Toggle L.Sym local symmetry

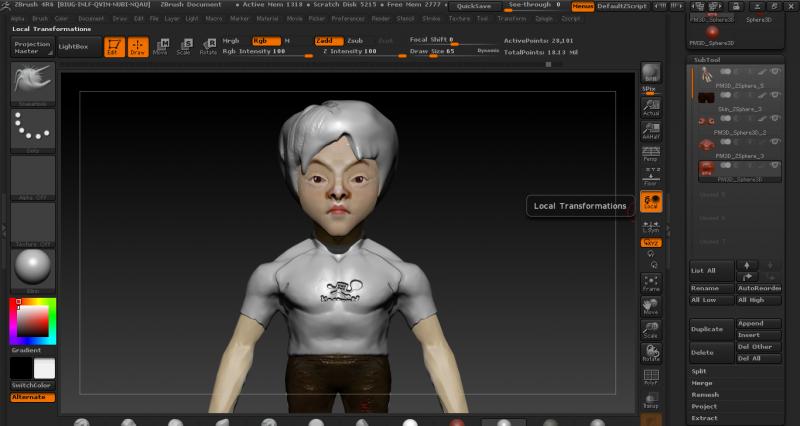pos(651,227)
